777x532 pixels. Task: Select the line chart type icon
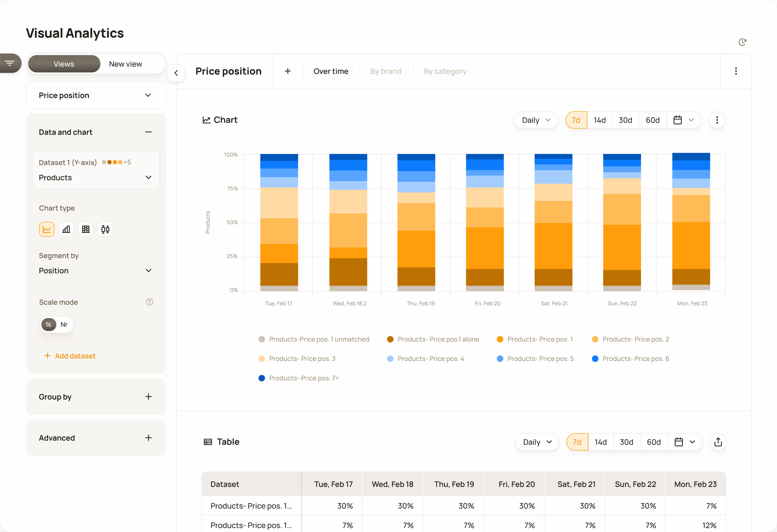47,229
